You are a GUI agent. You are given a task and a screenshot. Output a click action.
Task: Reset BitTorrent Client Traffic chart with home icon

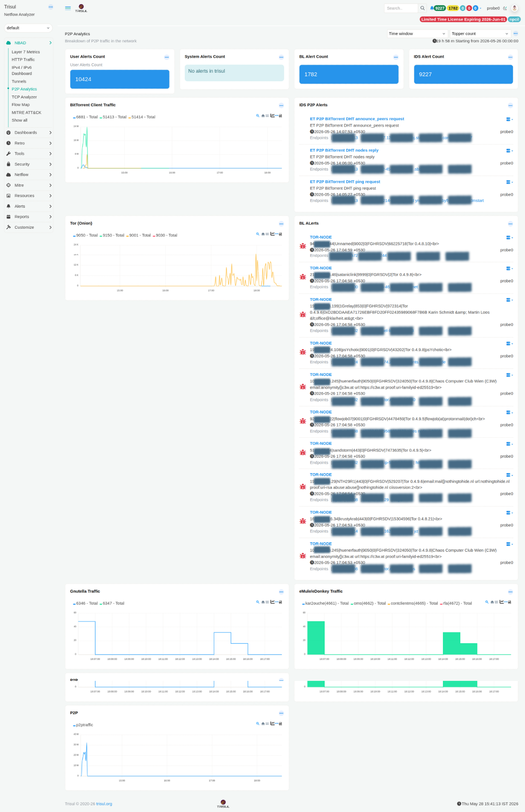[x=263, y=115]
